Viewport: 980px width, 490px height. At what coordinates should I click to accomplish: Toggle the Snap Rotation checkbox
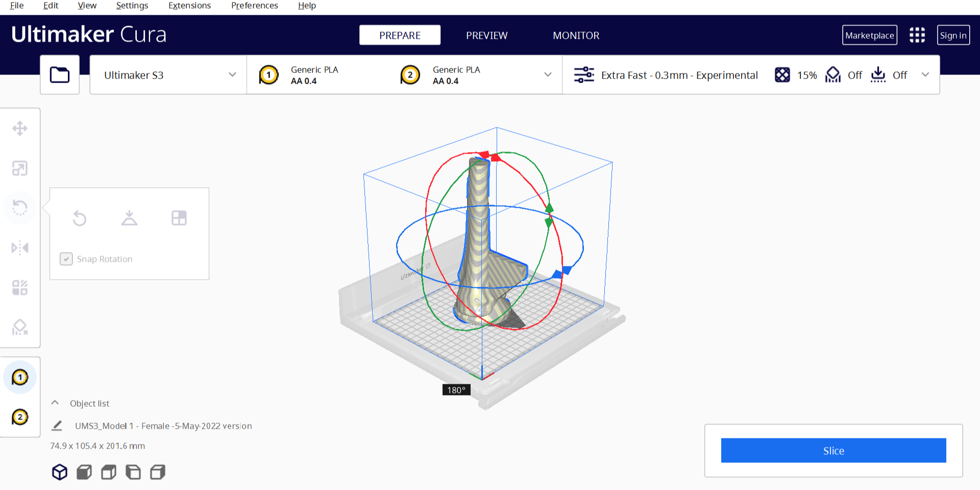click(x=66, y=259)
